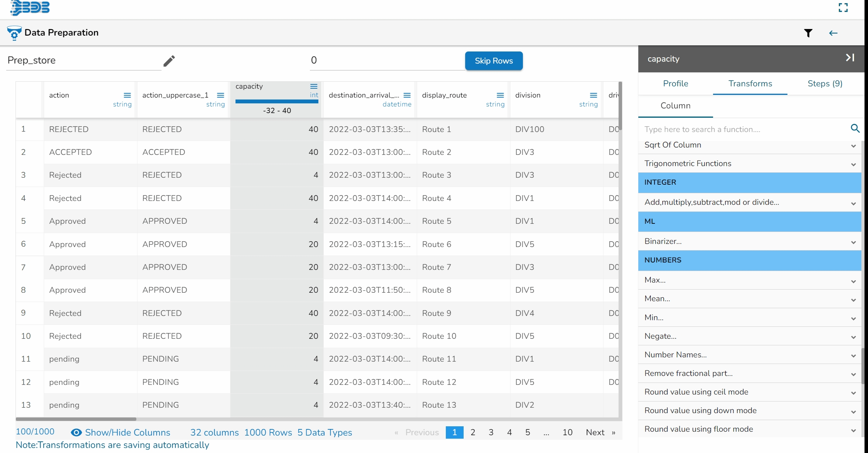Screen dimensions: 868x453
Task: Open division column menu icon
Action: [x=593, y=95]
